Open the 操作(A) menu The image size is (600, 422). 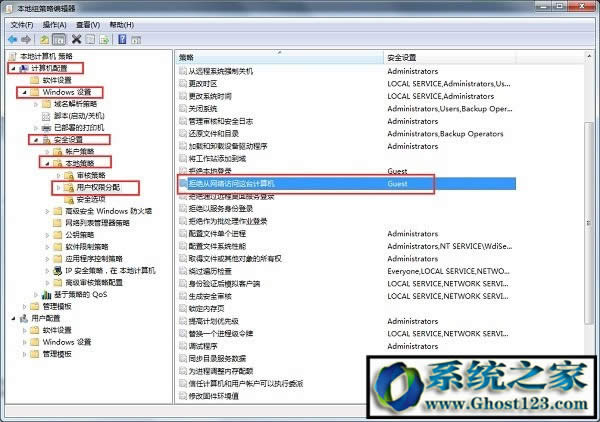point(54,25)
